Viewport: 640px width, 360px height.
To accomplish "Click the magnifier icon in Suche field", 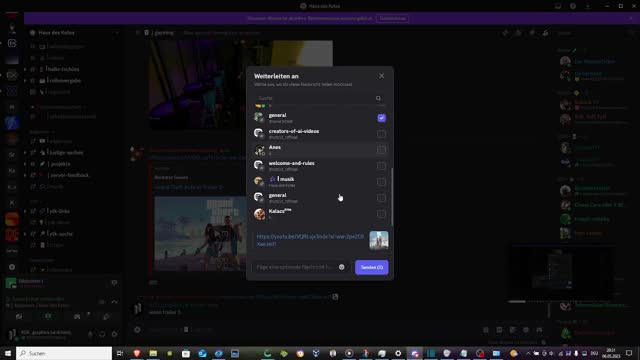I will click(x=378, y=98).
